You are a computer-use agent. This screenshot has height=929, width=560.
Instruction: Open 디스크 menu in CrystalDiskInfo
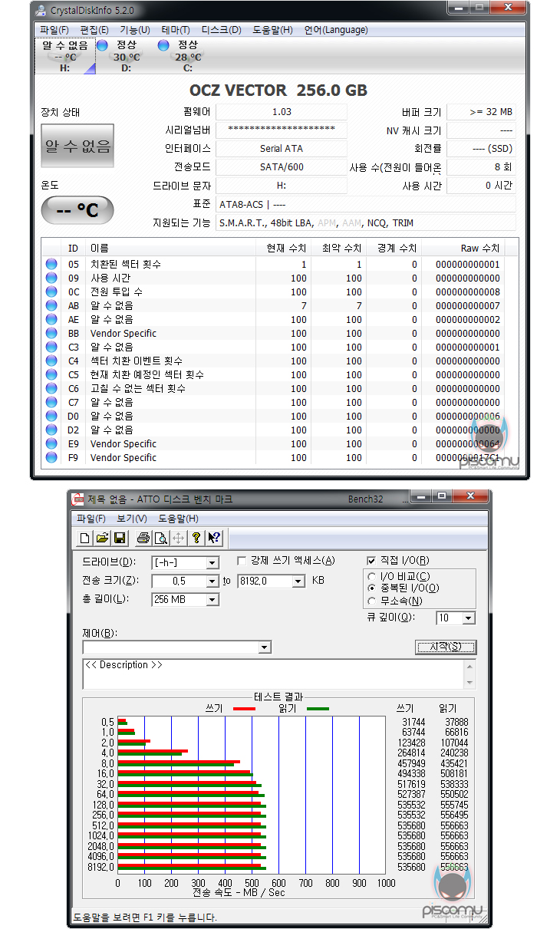tap(221, 30)
